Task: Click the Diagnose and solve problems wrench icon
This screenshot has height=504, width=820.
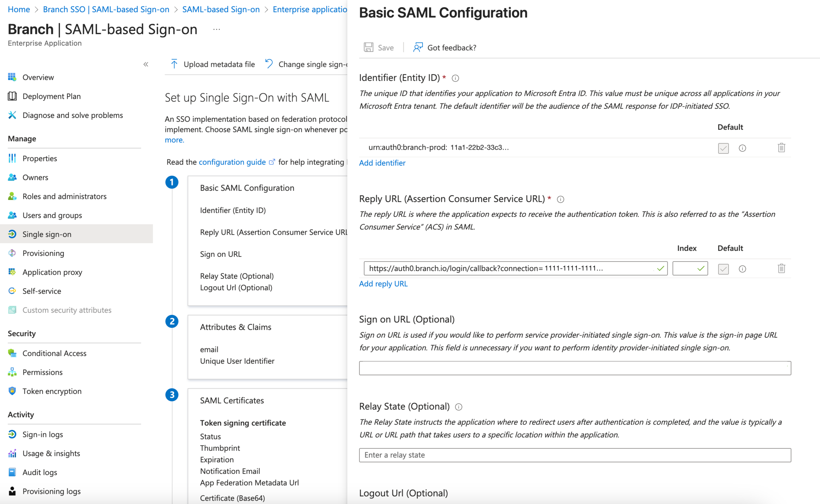Action: (12, 115)
